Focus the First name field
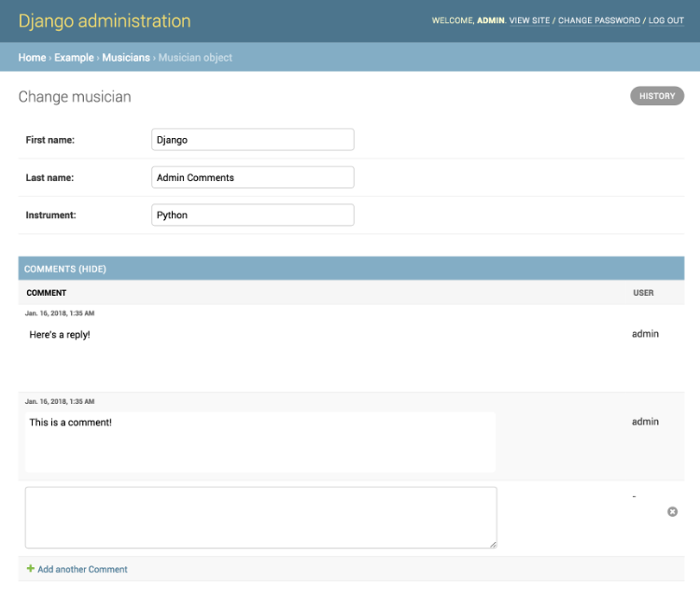700x597 pixels. 253,140
